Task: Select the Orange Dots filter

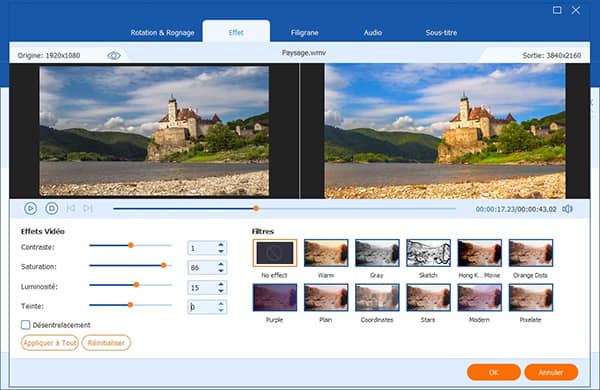Action: coord(531,253)
